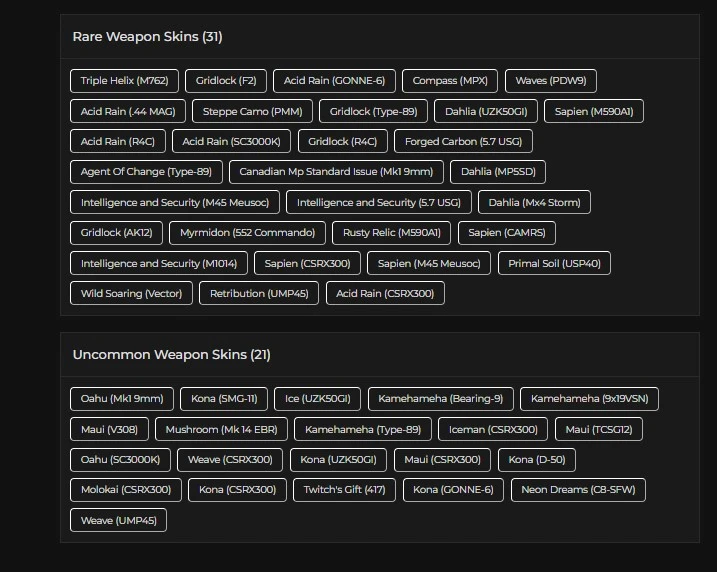Image resolution: width=717 pixels, height=572 pixels.
Task: Open the Maui (TCSG12) tag
Action: (599, 429)
